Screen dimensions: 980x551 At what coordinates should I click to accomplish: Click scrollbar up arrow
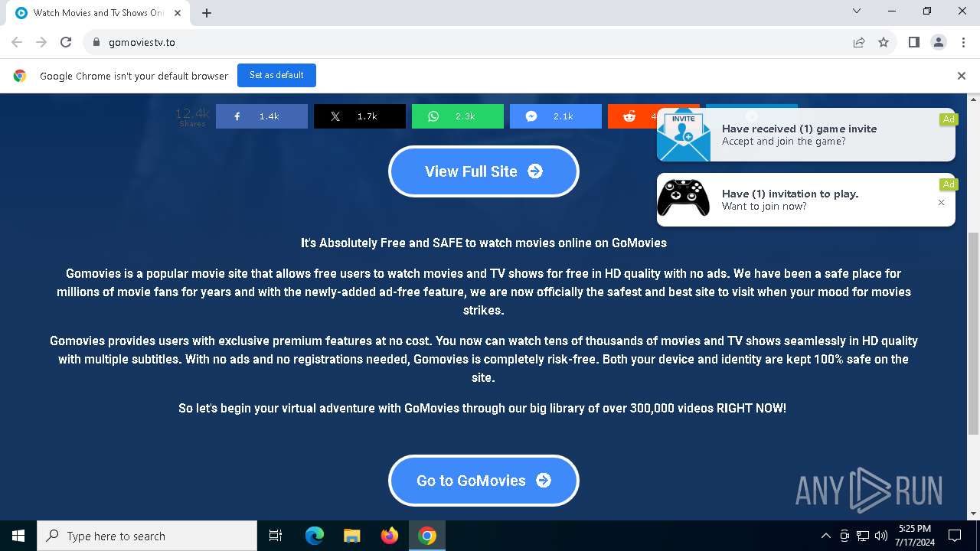[974, 99]
